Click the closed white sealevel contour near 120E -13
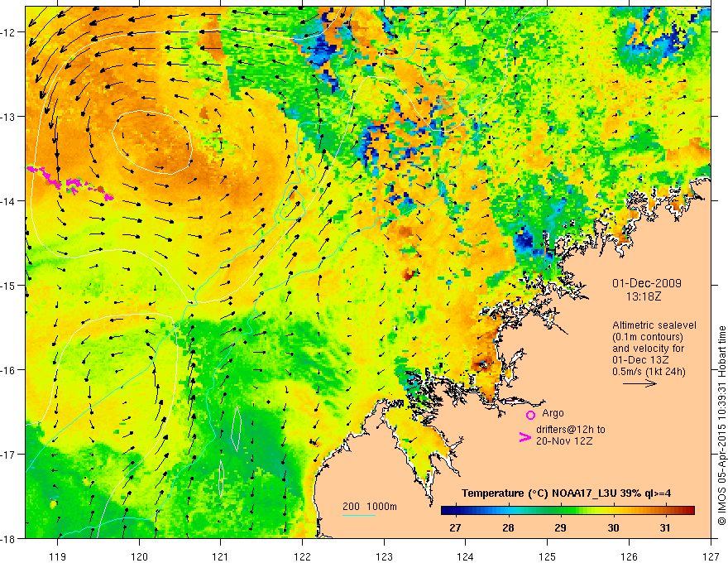 152,142
